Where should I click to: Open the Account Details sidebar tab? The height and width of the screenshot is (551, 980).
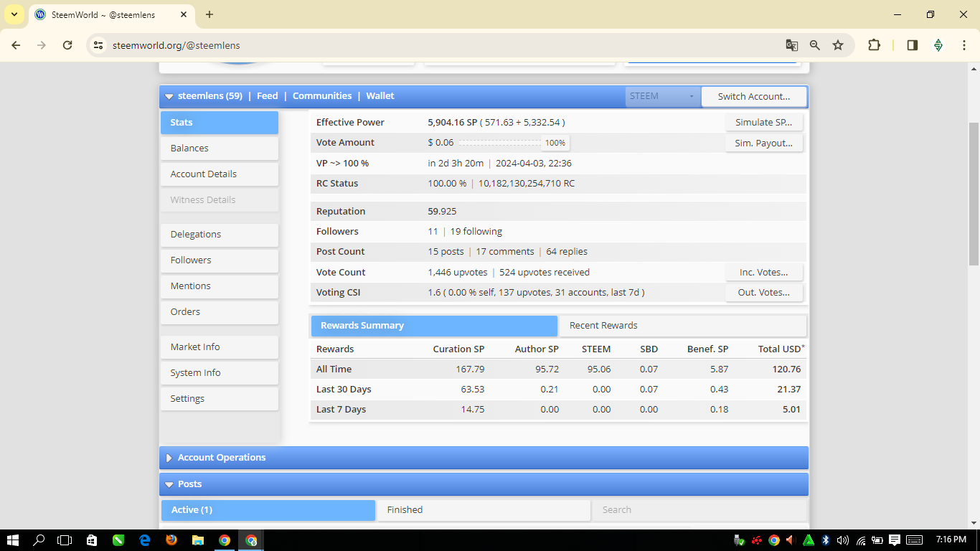[x=220, y=174]
